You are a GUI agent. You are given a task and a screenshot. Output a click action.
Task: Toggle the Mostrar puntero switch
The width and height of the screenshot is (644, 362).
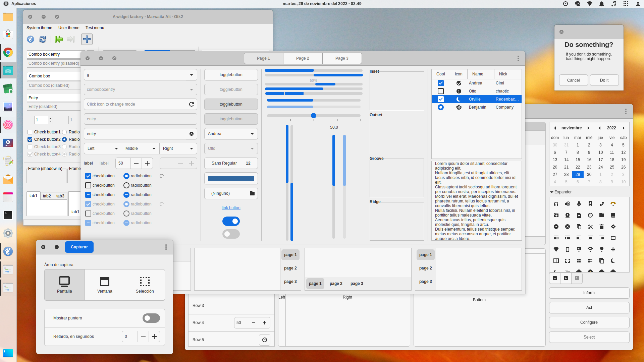tap(151, 318)
